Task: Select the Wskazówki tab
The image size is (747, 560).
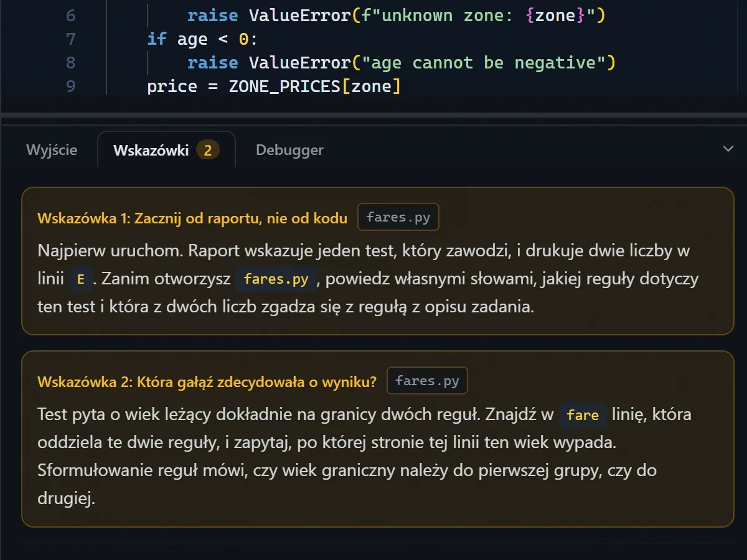Action: coord(166,150)
